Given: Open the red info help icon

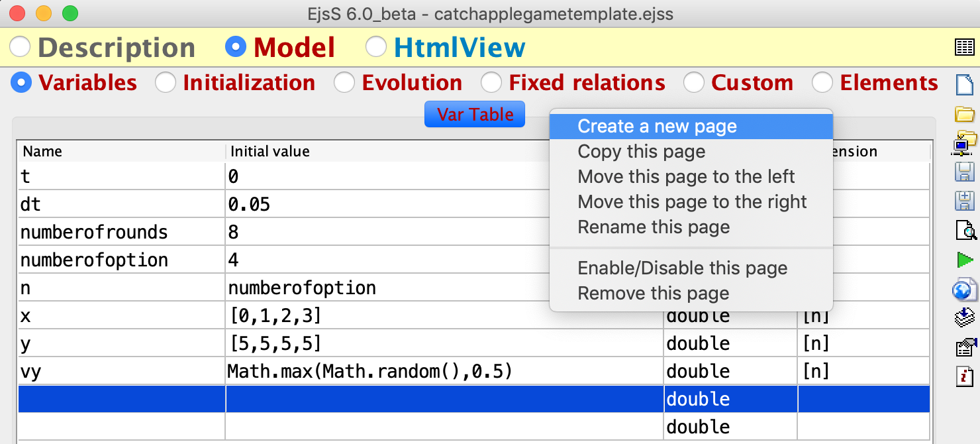Looking at the screenshot, I should pyautogui.click(x=965, y=376).
